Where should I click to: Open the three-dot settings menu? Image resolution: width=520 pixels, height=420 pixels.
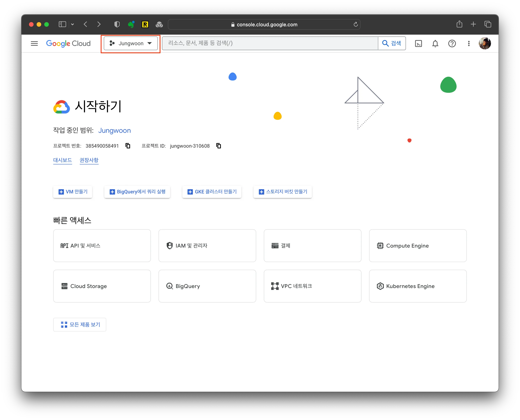click(469, 43)
